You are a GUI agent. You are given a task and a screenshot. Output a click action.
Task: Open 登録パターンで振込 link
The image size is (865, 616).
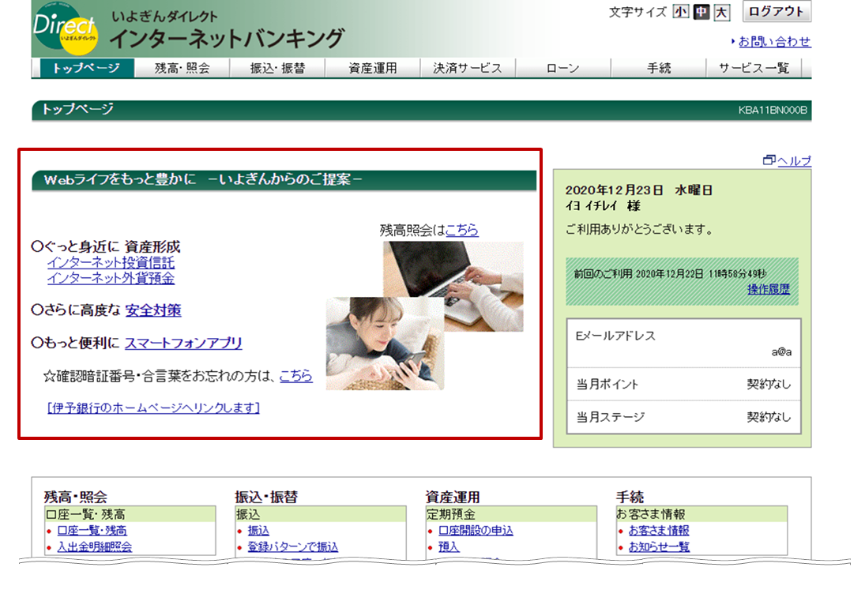click(x=293, y=547)
